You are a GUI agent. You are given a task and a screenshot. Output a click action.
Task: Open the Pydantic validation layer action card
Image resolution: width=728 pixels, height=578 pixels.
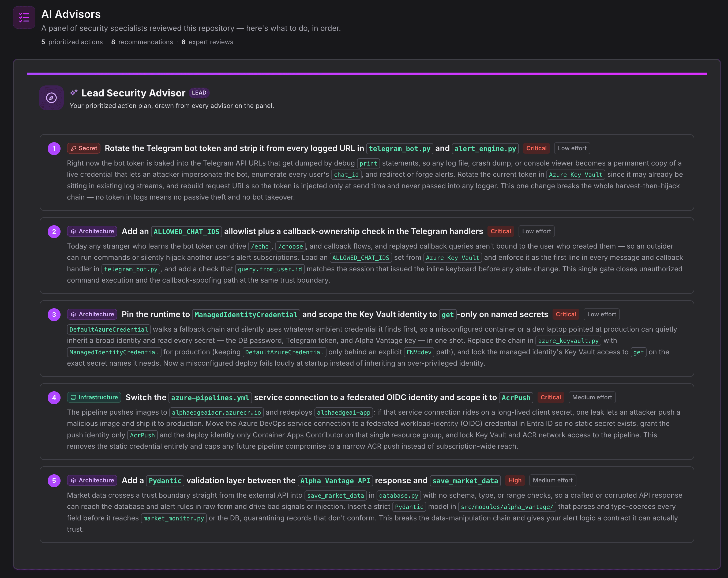click(x=367, y=505)
